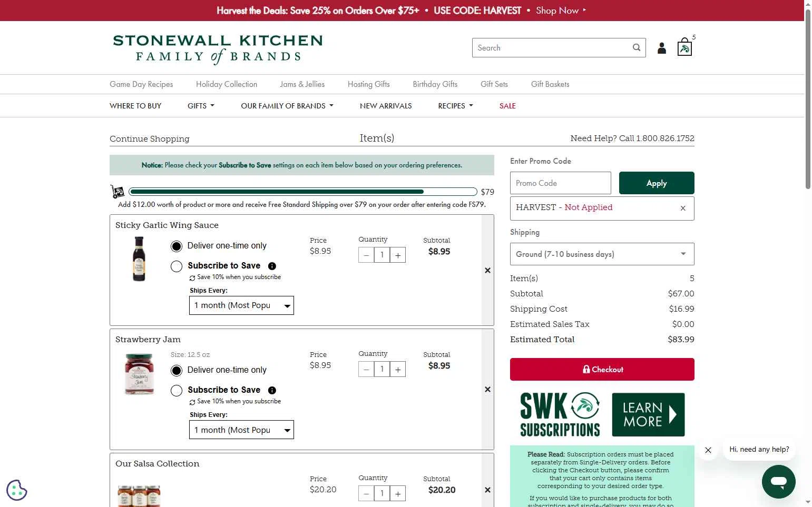The width and height of the screenshot is (812, 507).
Task: Open the Ground shipping method dropdown
Action: point(602,254)
